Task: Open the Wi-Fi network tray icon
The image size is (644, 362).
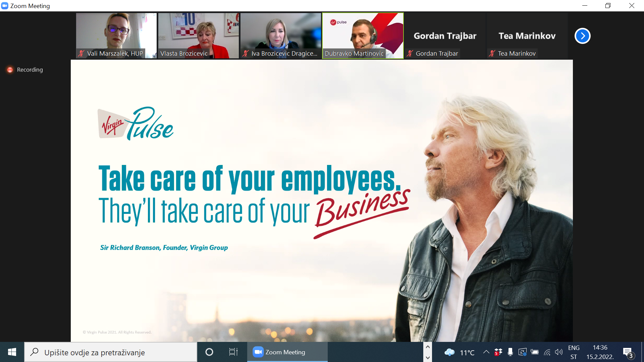Action: [547, 352]
